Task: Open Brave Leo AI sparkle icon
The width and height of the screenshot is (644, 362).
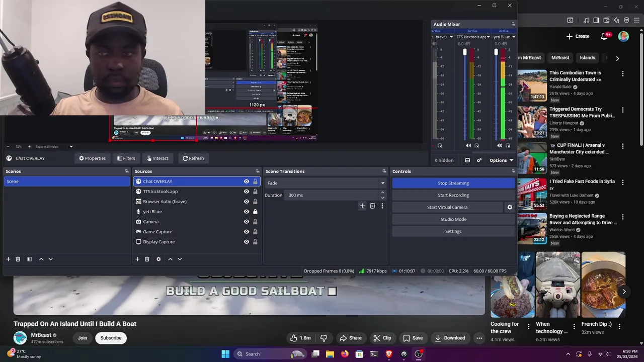Action: (616, 20)
